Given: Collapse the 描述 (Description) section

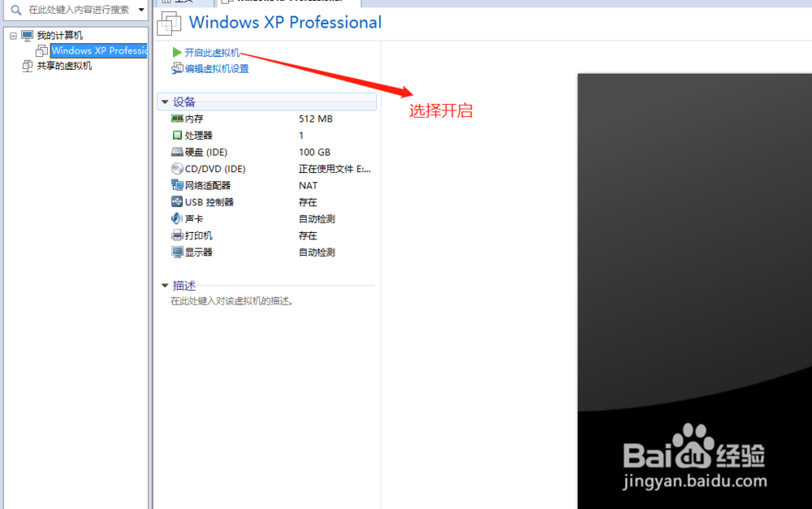Looking at the screenshot, I should coord(165,285).
